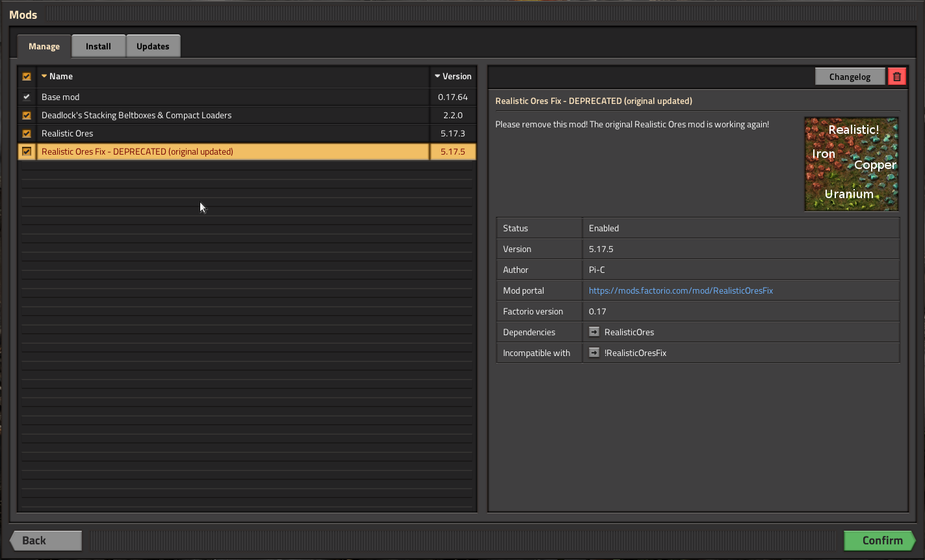The width and height of the screenshot is (925, 560).
Task: Go Back from the Mods screen
Action: [x=46, y=541]
